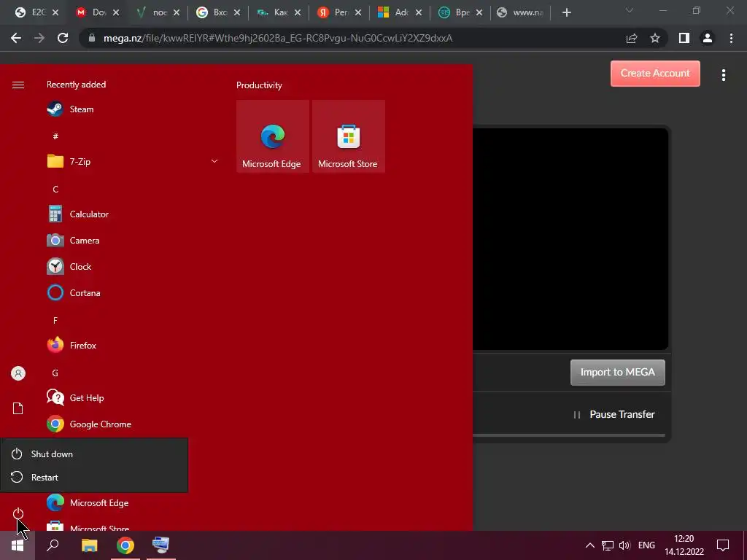Click the Microsoft Store Productivity tile

tap(348, 136)
